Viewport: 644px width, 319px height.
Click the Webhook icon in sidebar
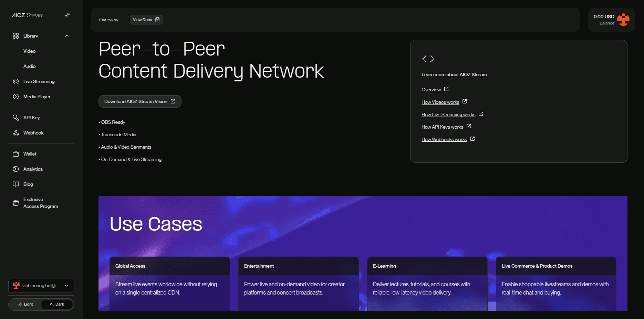click(16, 133)
